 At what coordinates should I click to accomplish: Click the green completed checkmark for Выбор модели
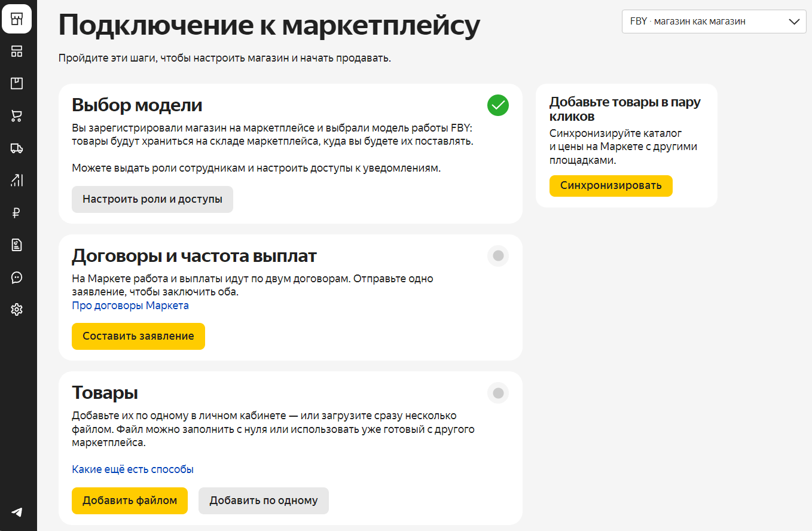(498, 105)
